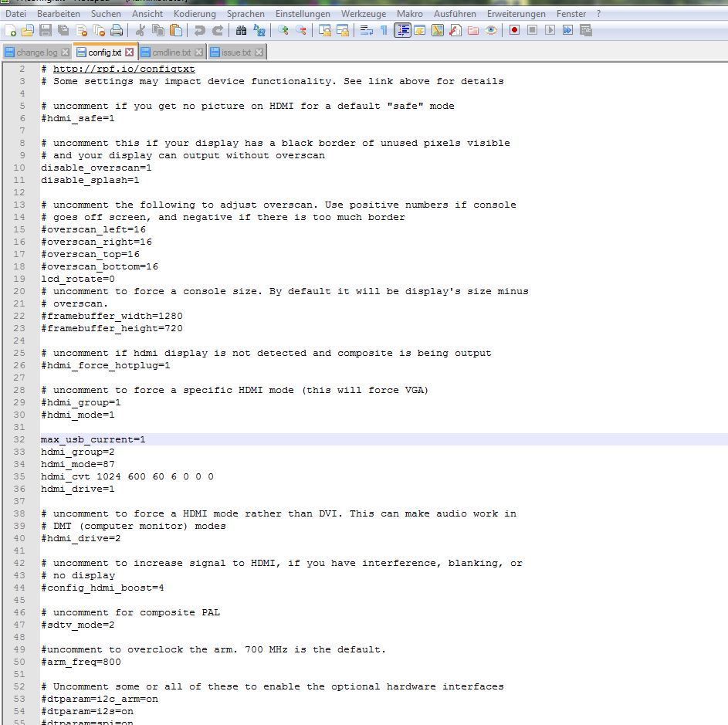Click the hdmi_cvt 1024 600 line
The height and width of the screenshot is (725, 728).
[127, 476]
